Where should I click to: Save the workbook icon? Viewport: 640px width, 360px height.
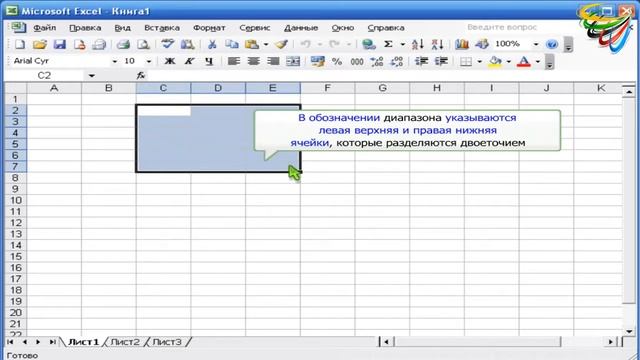point(60,44)
